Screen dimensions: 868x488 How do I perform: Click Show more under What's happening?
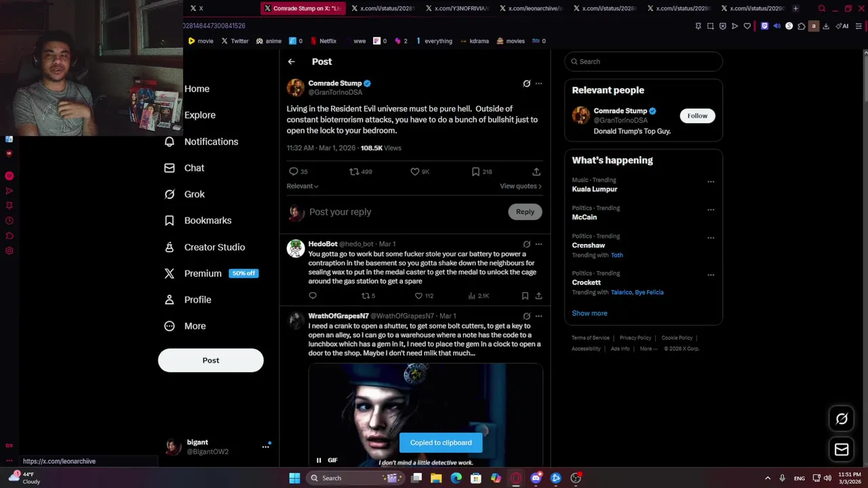pyautogui.click(x=589, y=313)
